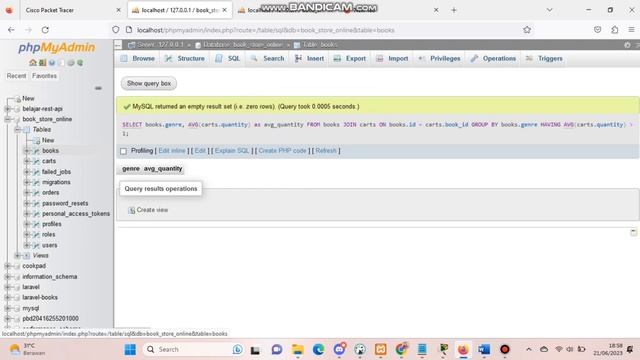Select personal_access_tokens table

tap(76, 214)
